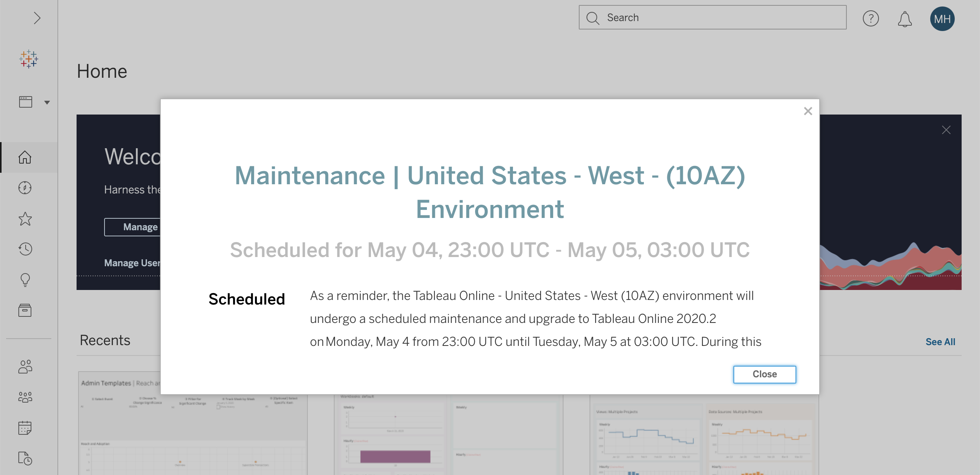
Task: Open the Jobs icon in sidebar
Action: click(x=25, y=459)
